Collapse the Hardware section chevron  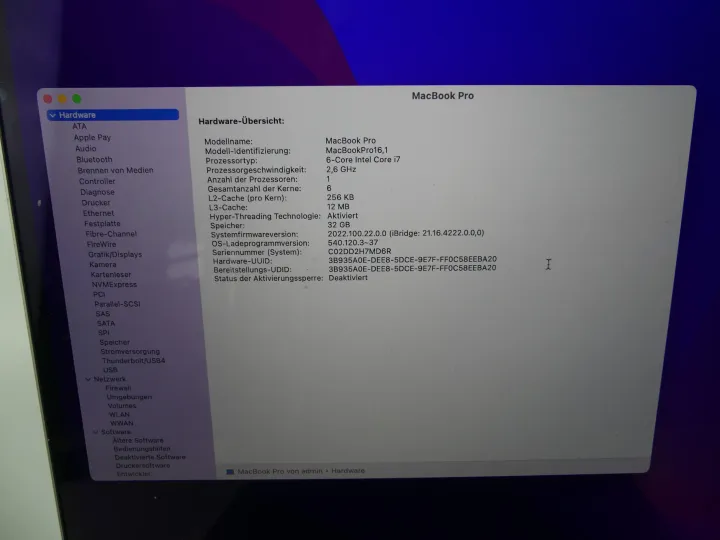pyautogui.click(x=53, y=115)
